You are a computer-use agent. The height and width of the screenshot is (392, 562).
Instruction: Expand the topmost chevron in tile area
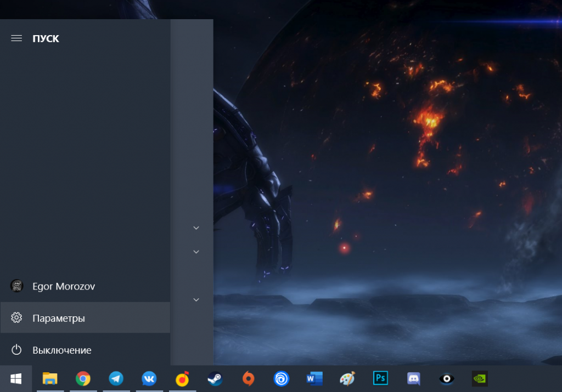coord(196,228)
